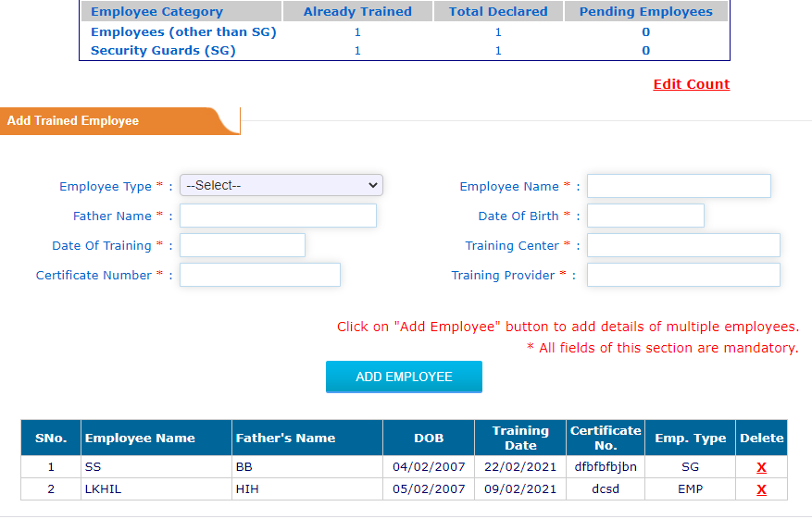Delete the LKHIL employee row
This screenshot has height=519, width=812.
[x=761, y=489]
